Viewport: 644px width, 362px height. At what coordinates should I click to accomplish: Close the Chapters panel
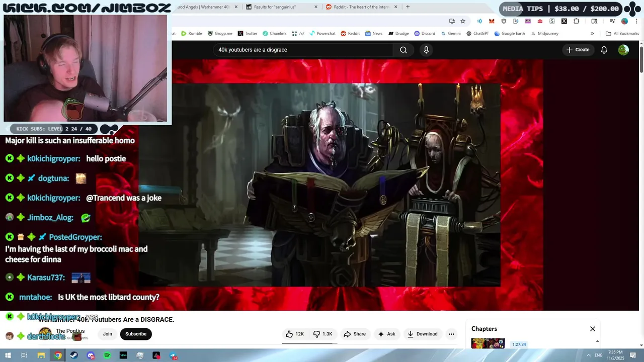(593, 329)
